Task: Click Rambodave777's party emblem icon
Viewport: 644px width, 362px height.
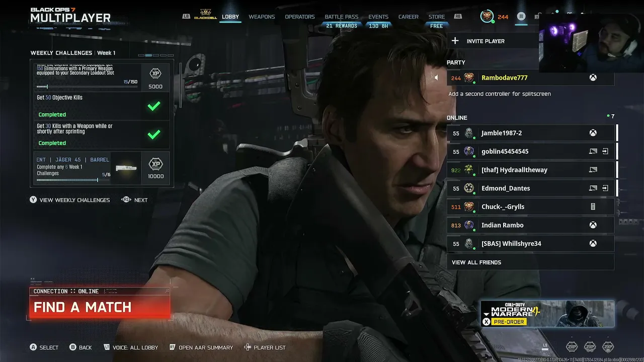Action: tap(469, 78)
